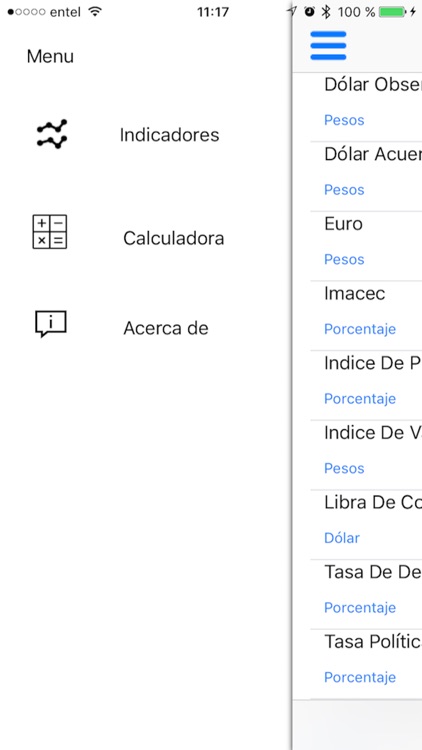Tap the Acerca de info bubble icon
This screenshot has width=422, height=750.
50,324
